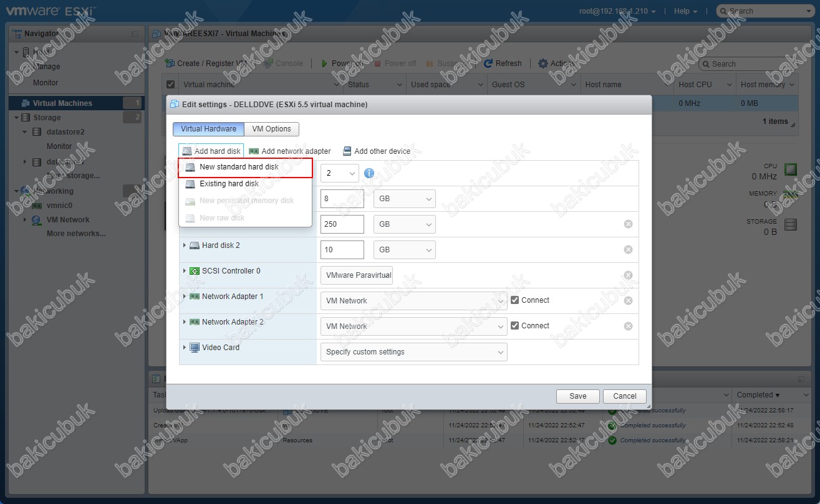Remove Hard disk 2
Screen dimensions: 820x504
(x=628, y=250)
